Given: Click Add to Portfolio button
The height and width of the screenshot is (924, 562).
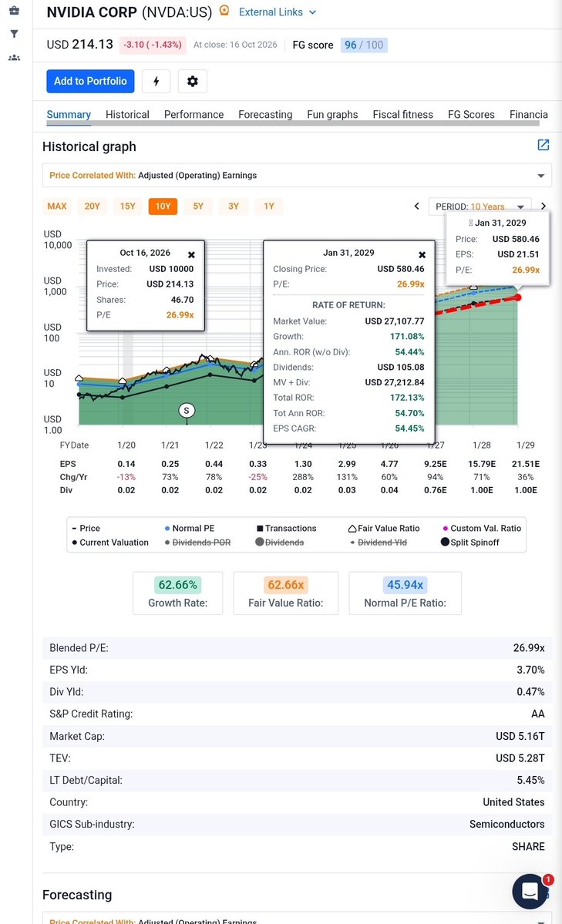Looking at the screenshot, I should point(90,82).
